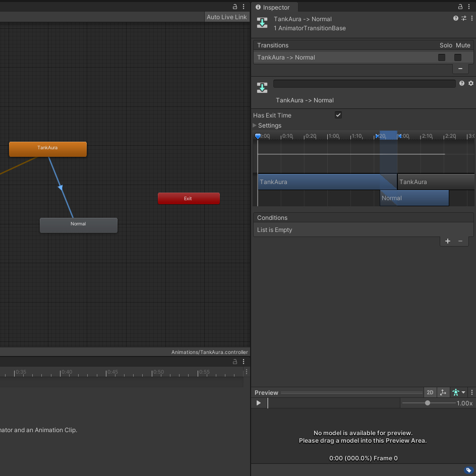Open Preview panel options menu
This screenshot has height=476, width=476.
[472, 392]
